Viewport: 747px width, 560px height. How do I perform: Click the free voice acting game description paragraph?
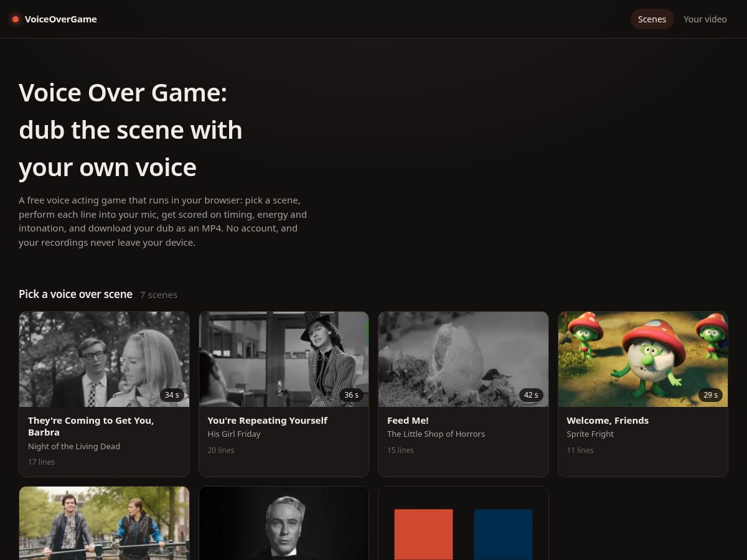pyautogui.click(x=163, y=222)
